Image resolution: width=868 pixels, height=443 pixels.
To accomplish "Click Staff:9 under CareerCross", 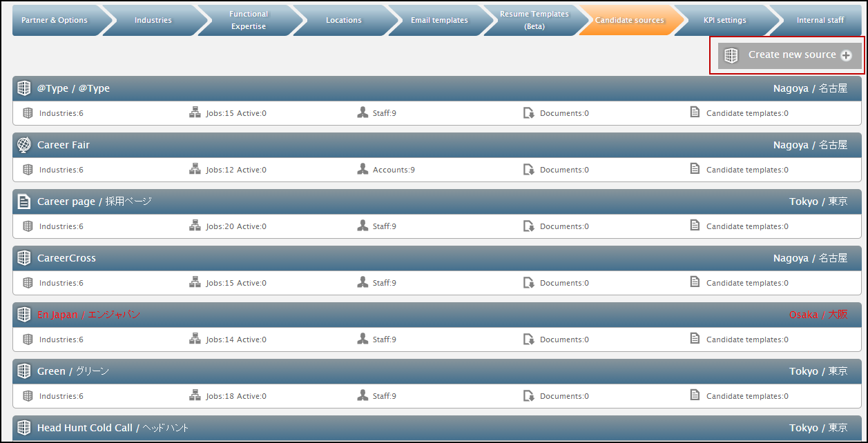I will [x=385, y=283].
